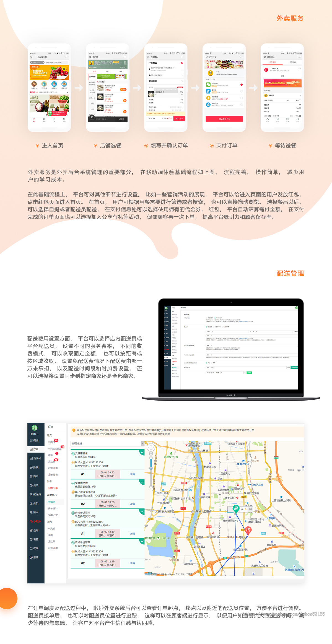Open 店员 staff in the admin sidebar
The image size is (332, 644).
[x=34, y=503]
